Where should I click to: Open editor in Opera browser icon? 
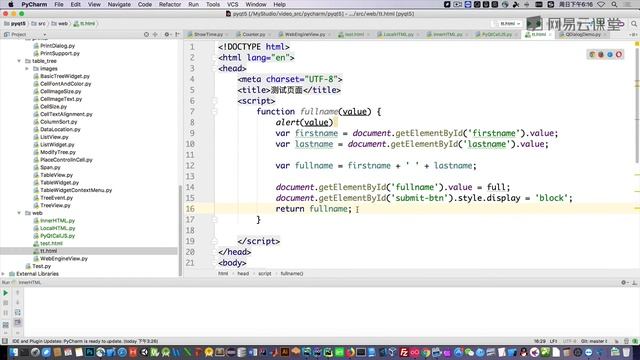coord(619,54)
